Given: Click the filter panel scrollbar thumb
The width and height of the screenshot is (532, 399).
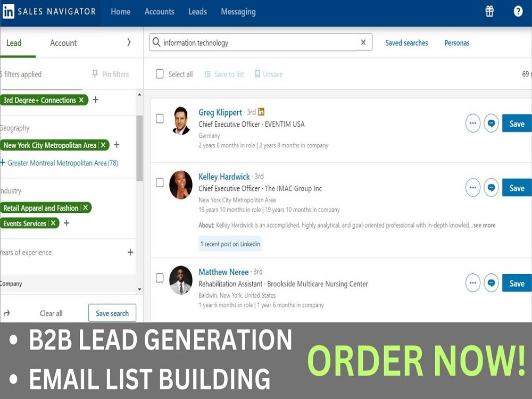Looking at the screenshot, I should [139, 148].
